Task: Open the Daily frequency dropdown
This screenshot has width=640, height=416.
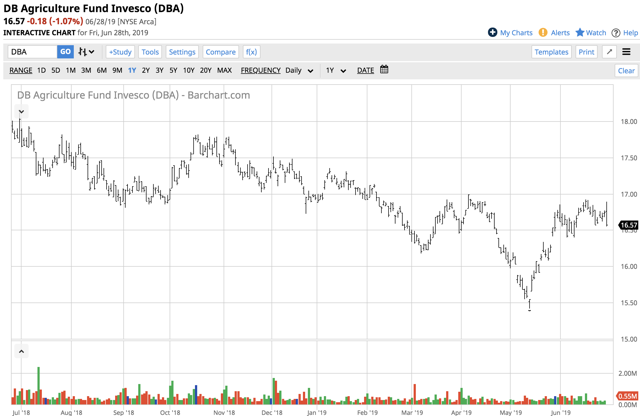Action: click(299, 70)
